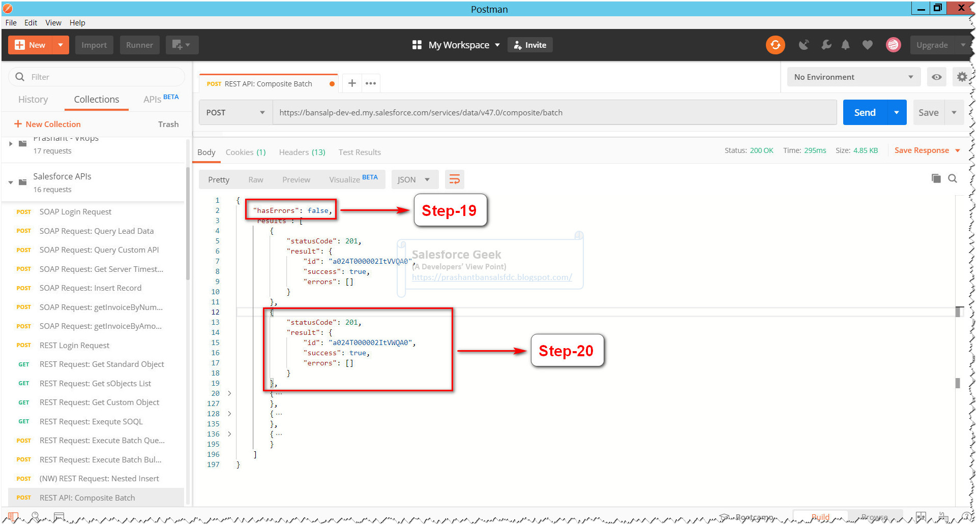Open Test Results tab
The width and height of the screenshot is (980, 528).
(360, 152)
